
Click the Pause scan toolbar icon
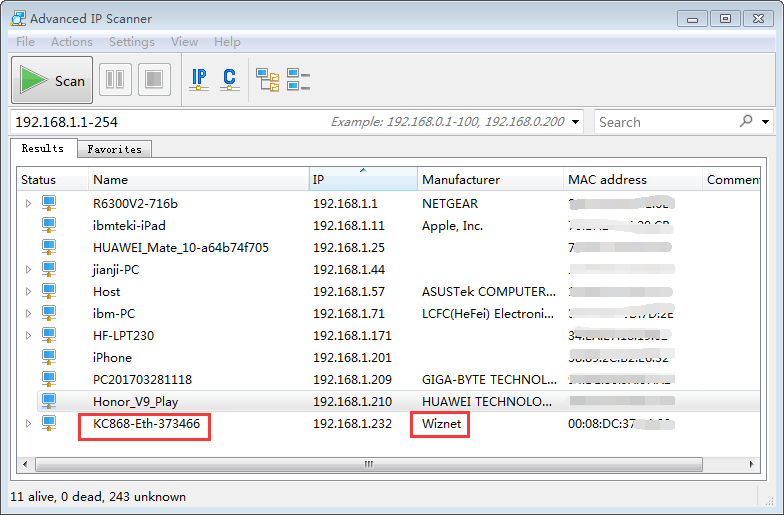point(115,80)
